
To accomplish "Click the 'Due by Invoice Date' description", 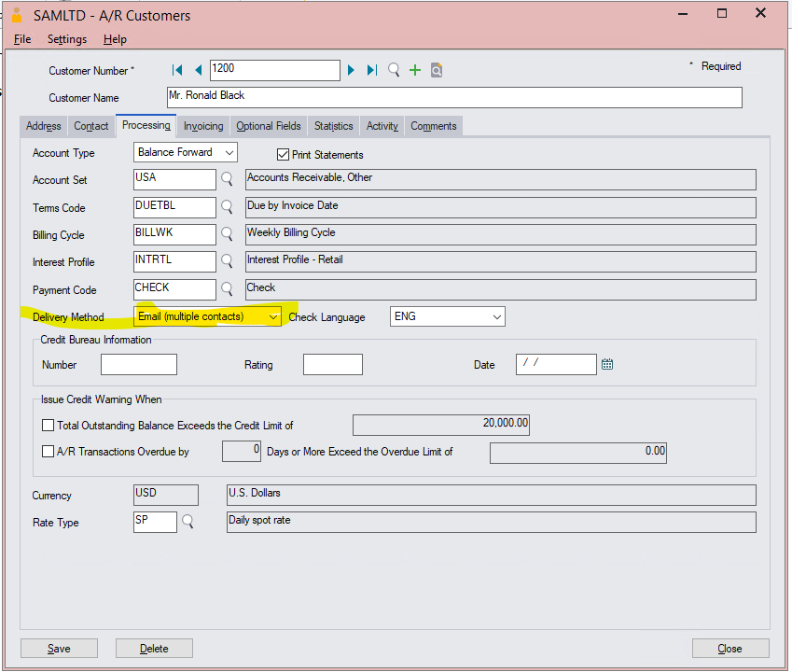I will click(x=501, y=207).
